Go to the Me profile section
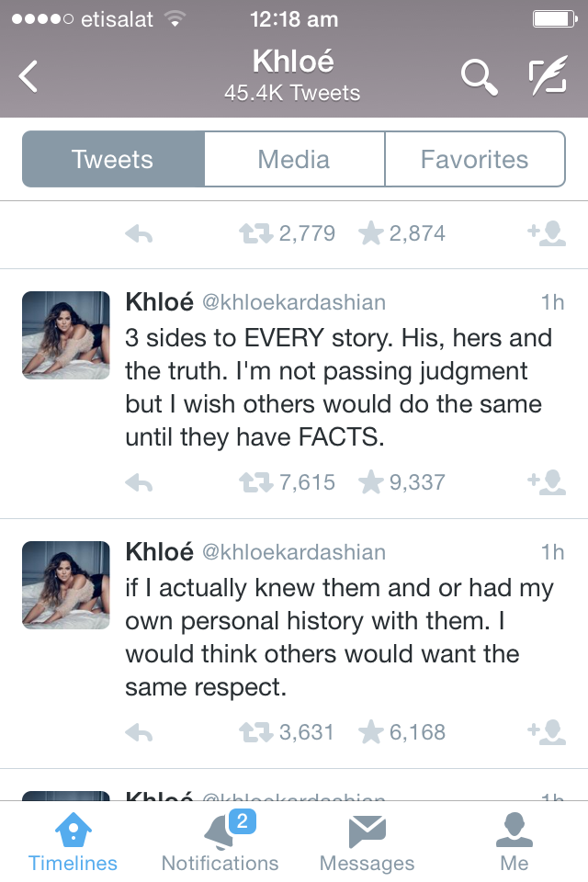Viewport: 588px width, 882px height. (x=514, y=841)
